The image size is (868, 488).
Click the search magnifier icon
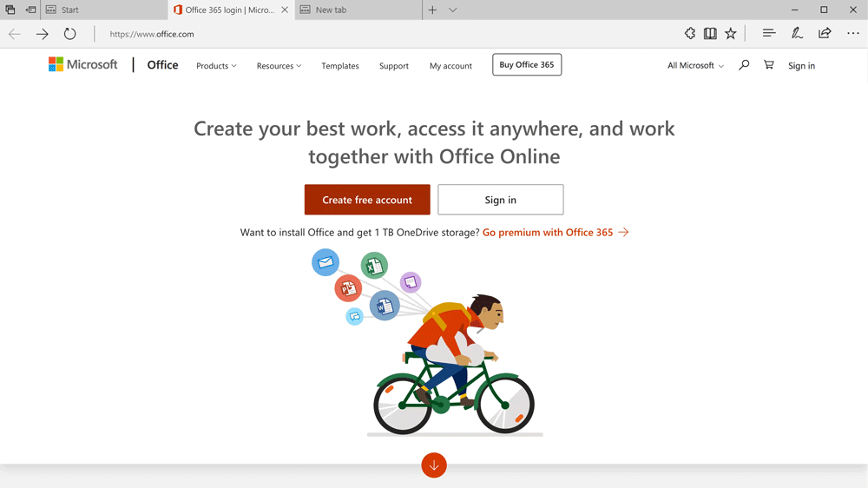744,65
